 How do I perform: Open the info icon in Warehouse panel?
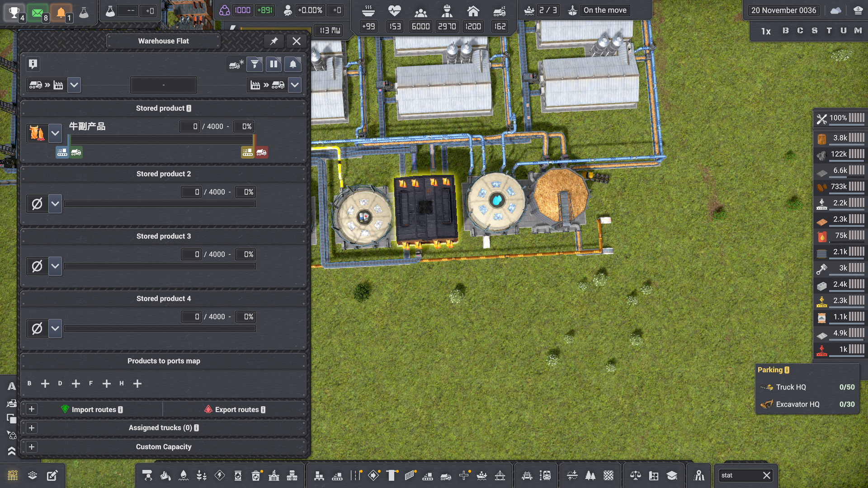pyautogui.click(x=33, y=64)
